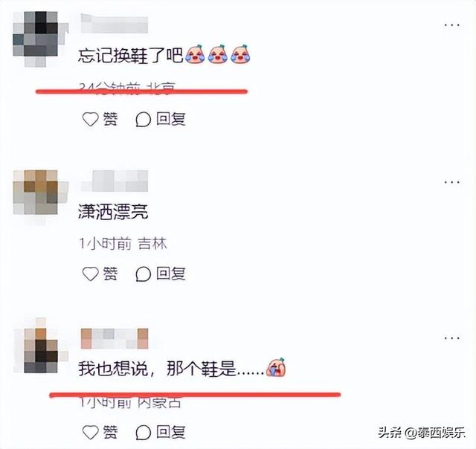Click the 头条 @泰西娱乐 watermark
The height and width of the screenshot is (449, 476).
click(x=422, y=433)
